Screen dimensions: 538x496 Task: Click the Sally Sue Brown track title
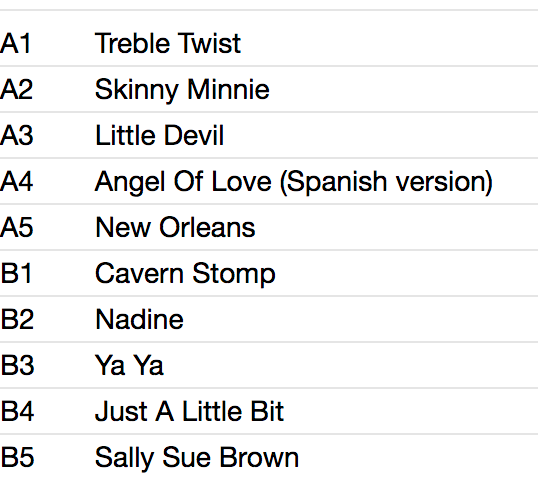point(197,458)
